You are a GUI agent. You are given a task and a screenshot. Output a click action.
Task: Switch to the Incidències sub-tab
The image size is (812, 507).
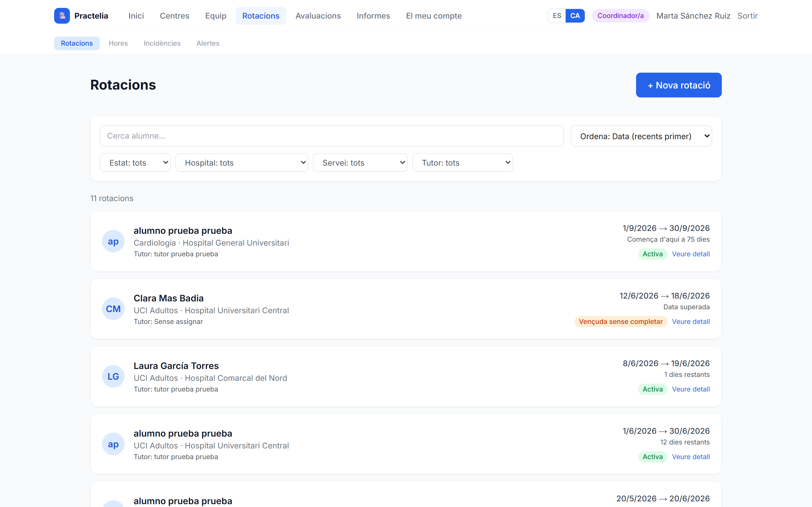pyautogui.click(x=162, y=43)
